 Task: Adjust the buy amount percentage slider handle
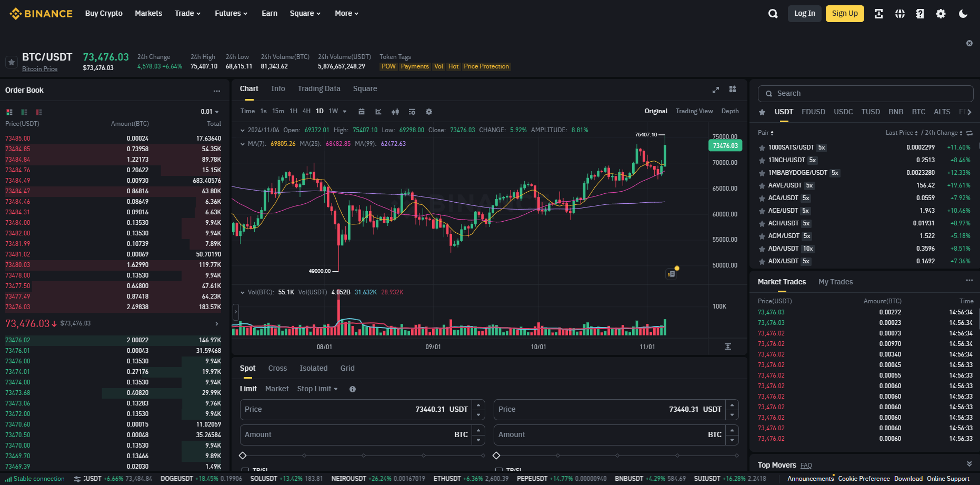[x=243, y=456]
